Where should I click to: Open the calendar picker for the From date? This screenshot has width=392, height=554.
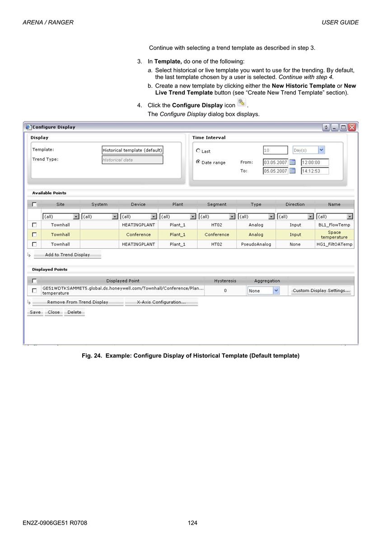292,162
